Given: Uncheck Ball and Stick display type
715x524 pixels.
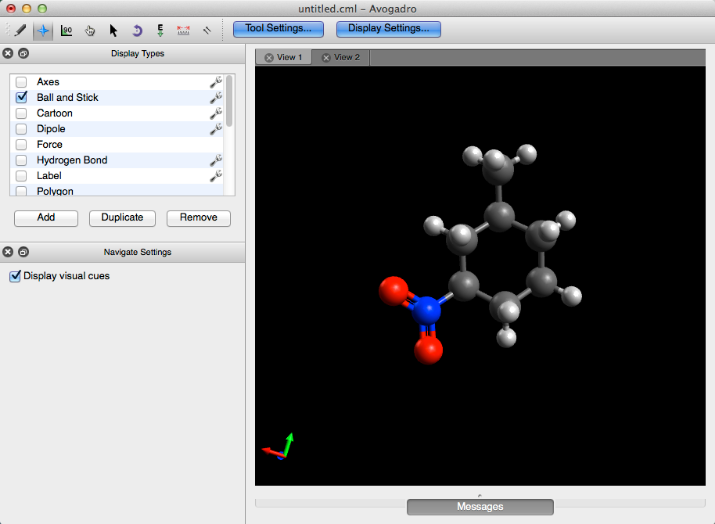Looking at the screenshot, I should tap(21, 98).
